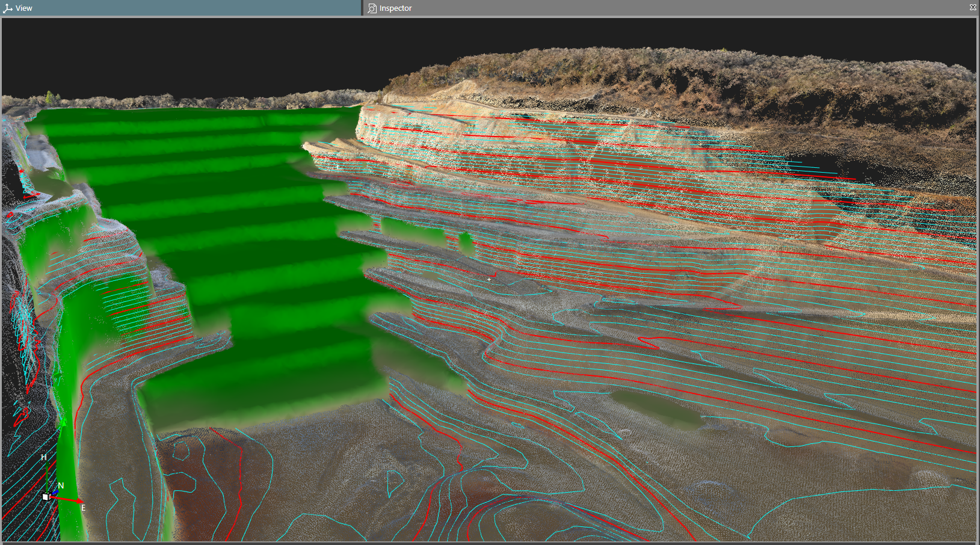Screen dimensions: 980x545
Task: Pick the small isolated green patch mid-view
Action: pos(466,244)
